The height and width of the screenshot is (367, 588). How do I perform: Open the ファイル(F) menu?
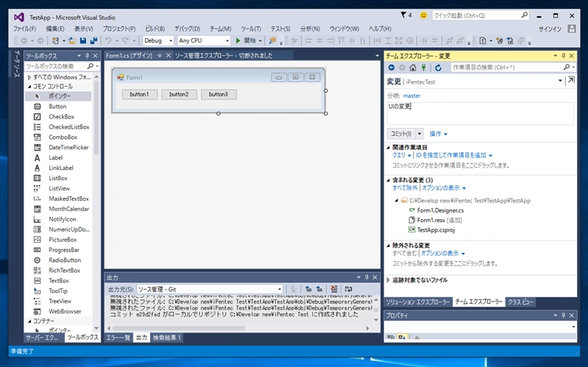point(24,29)
